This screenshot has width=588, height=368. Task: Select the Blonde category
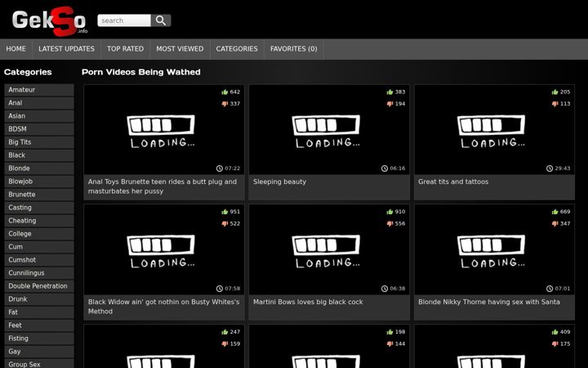[x=39, y=168]
